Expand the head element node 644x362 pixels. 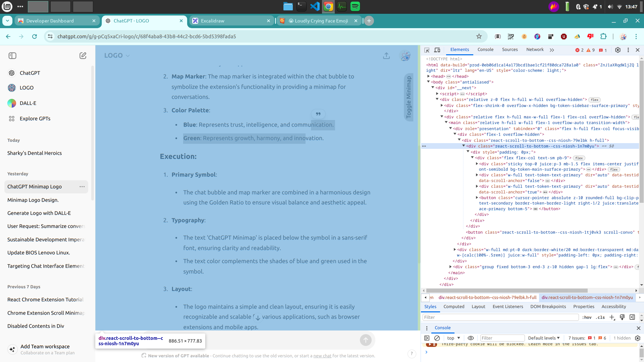(x=429, y=76)
